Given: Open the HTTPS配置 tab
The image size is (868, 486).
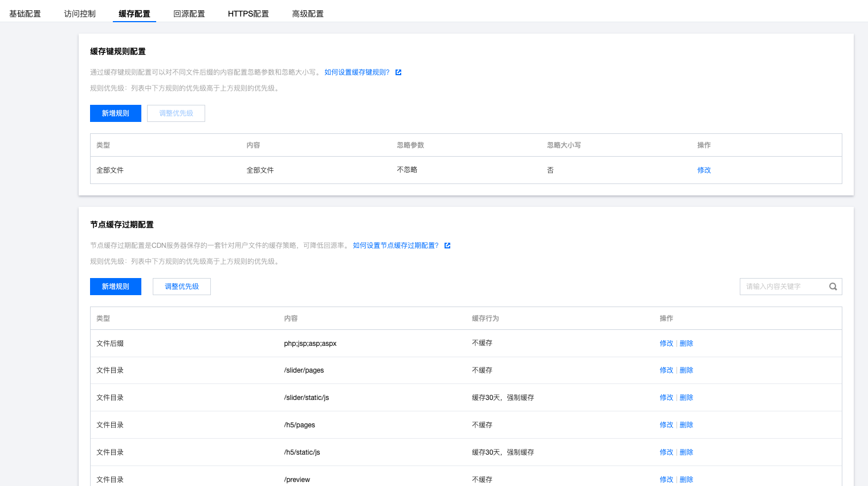Looking at the screenshot, I should [248, 14].
